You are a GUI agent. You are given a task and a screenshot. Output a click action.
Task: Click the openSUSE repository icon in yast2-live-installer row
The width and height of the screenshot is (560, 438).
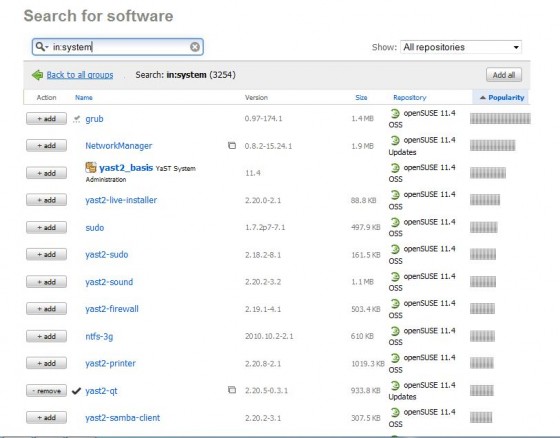point(395,195)
